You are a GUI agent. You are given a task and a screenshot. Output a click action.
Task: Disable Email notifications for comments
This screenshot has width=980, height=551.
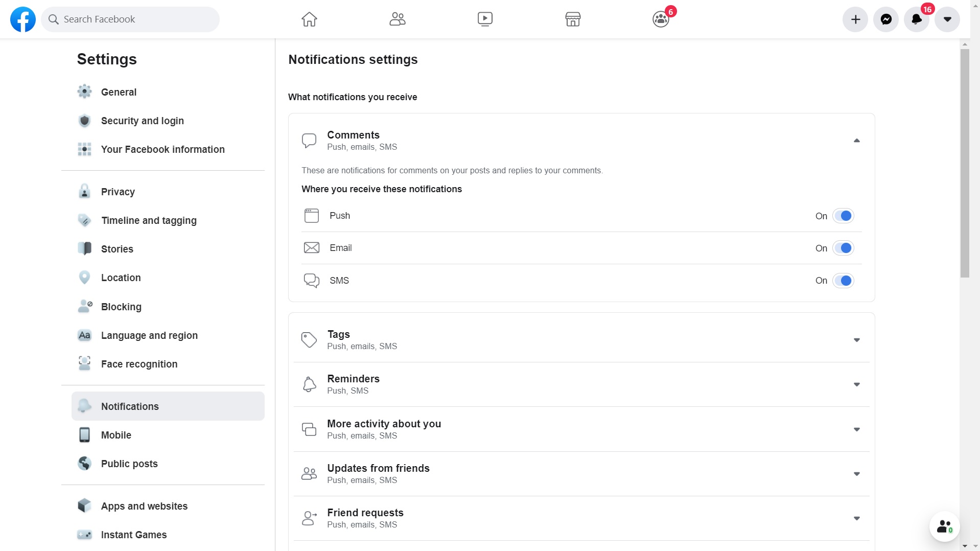tap(843, 248)
